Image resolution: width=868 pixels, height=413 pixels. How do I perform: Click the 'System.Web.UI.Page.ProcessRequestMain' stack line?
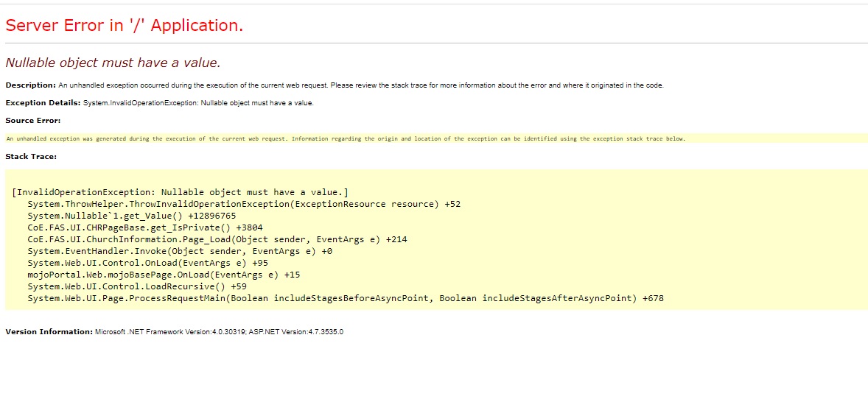345,298
